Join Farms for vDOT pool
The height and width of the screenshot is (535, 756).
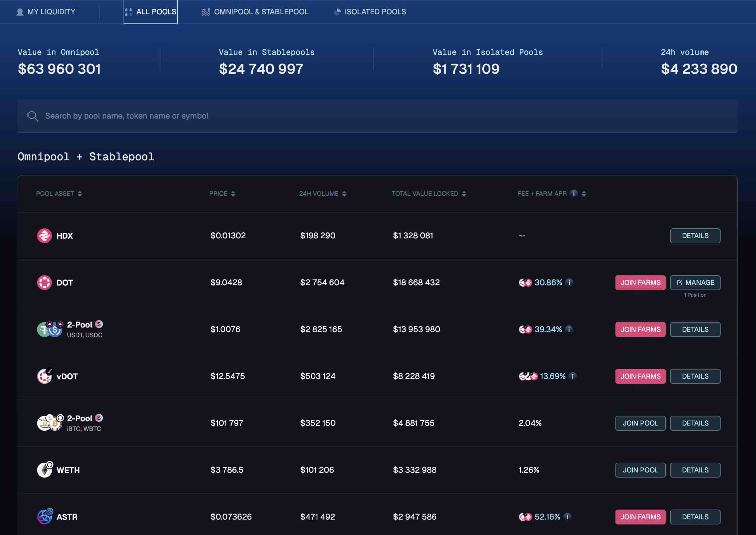(x=640, y=376)
